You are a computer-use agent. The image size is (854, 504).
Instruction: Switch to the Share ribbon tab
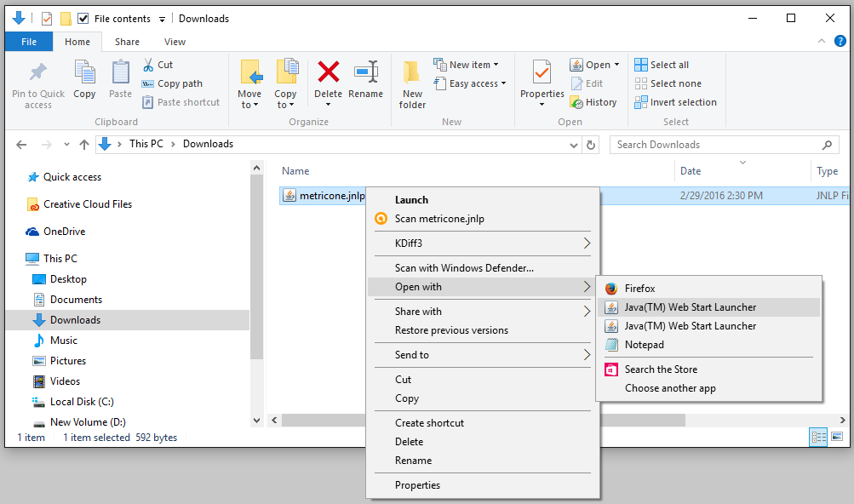click(127, 42)
